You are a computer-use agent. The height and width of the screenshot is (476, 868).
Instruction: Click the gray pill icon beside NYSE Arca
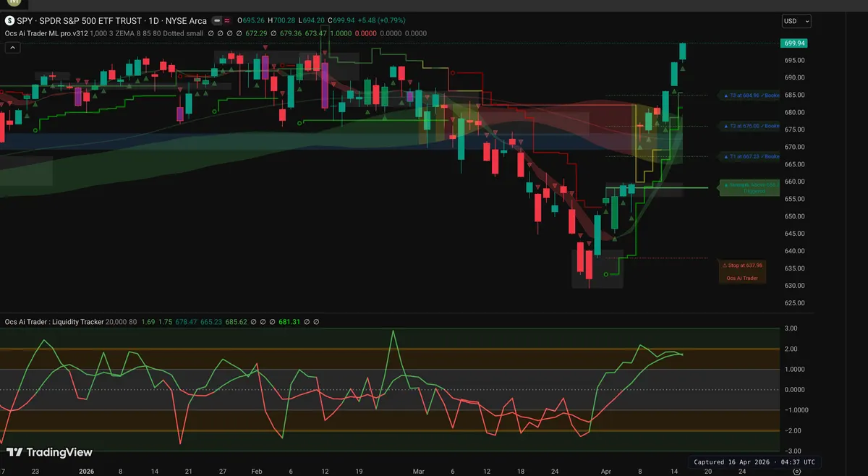click(216, 21)
